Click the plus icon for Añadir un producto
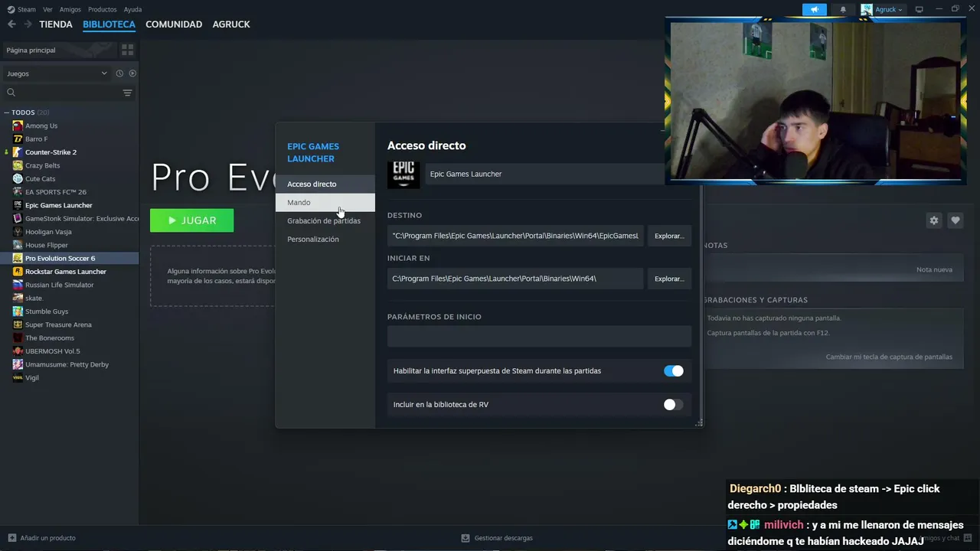The height and width of the screenshot is (551, 980). 11,538
